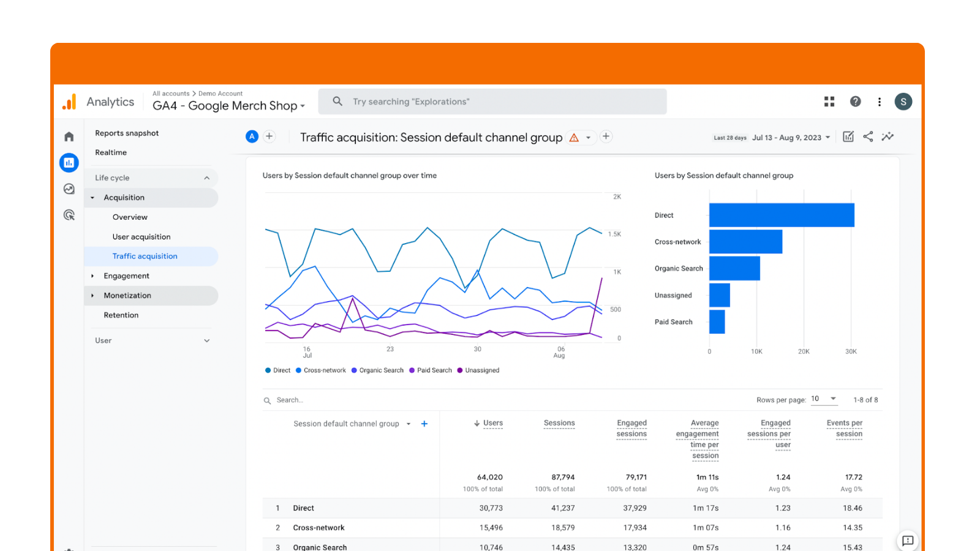Select the Traffic acquisition report

pos(145,256)
